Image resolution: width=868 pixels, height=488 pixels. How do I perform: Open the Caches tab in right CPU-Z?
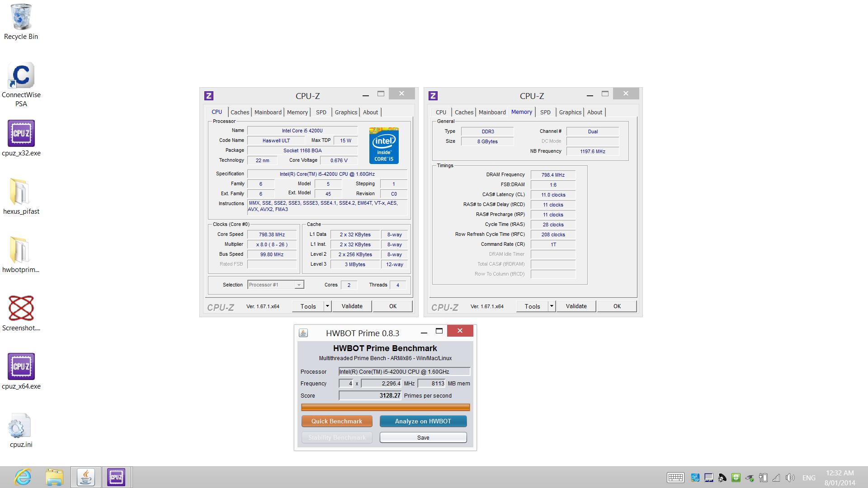464,112
